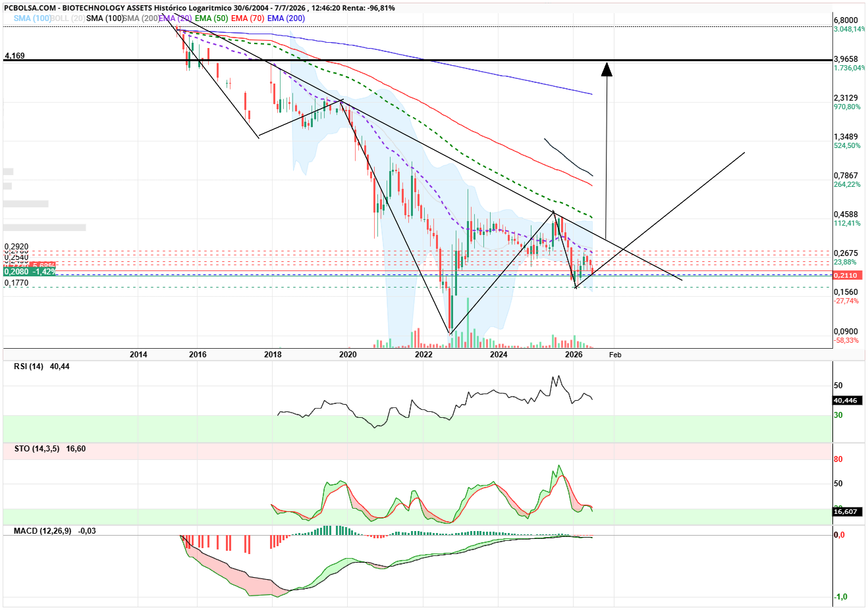Screen dimensions: 868x610
Task: Click the MACD 0,0 axis label
Action: [x=840, y=535]
